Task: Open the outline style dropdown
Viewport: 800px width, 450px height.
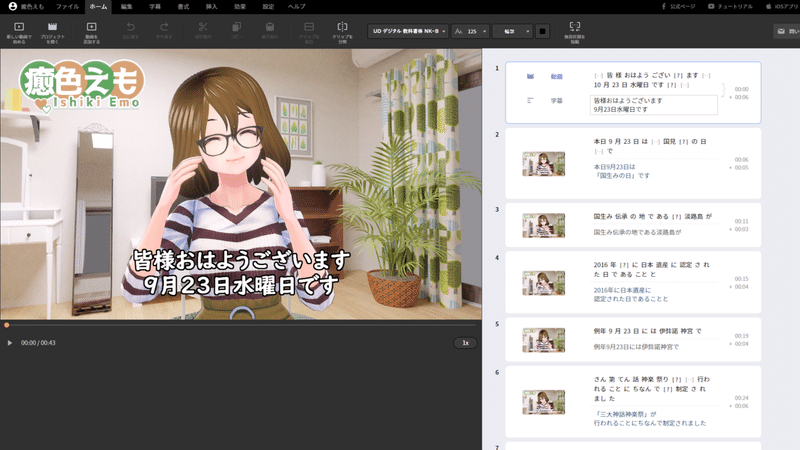Action: point(512,31)
